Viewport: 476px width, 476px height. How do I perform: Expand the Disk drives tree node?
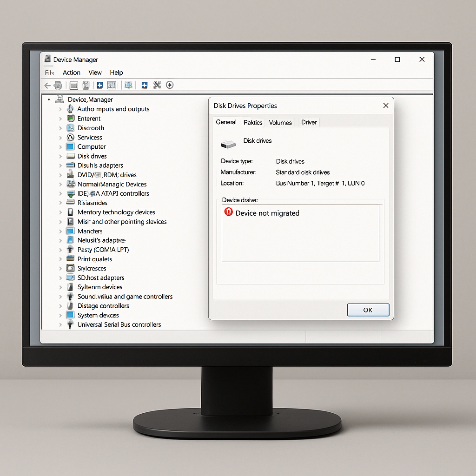click(x=60, y=156)
